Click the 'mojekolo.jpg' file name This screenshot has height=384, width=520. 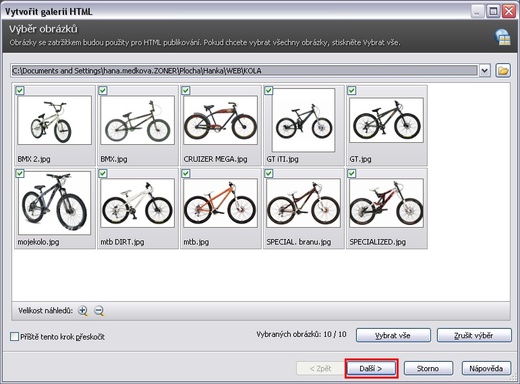[x=38, y=242]
